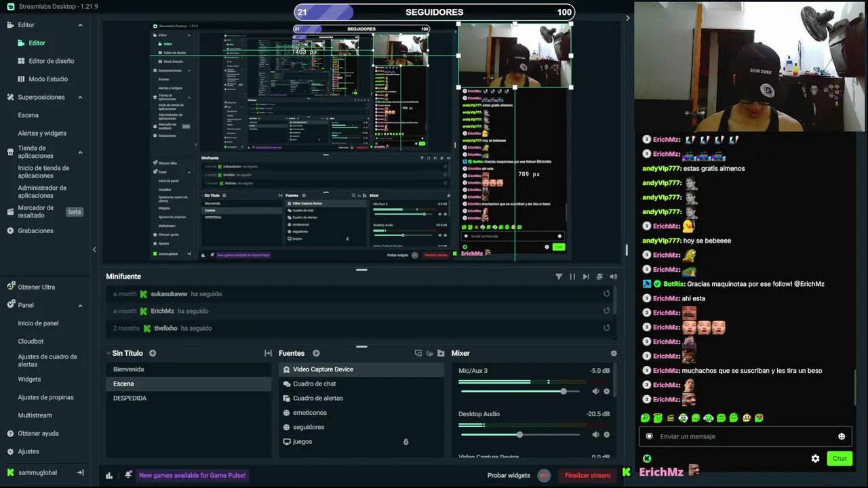Image resolution: width=868 pixels, height=488 pixels.
Task: Click Finalizar stream button
Action: pyautogui.click(x=587, y=475)
